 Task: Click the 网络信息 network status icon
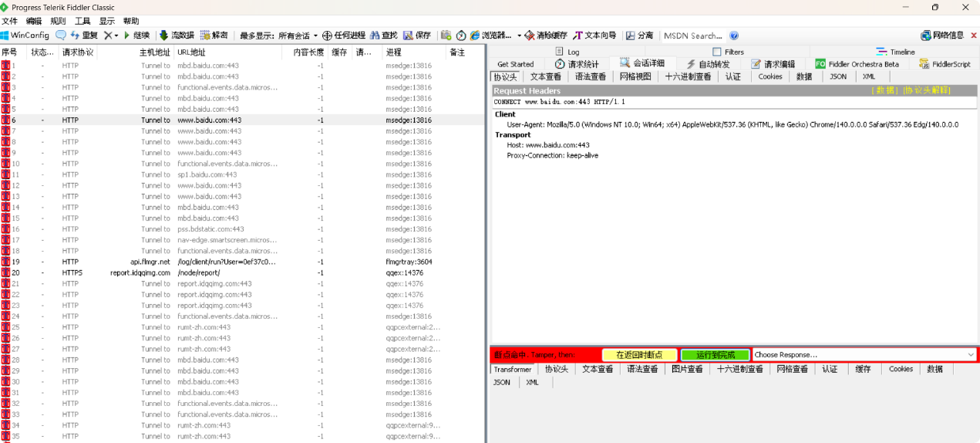(942, 36)
